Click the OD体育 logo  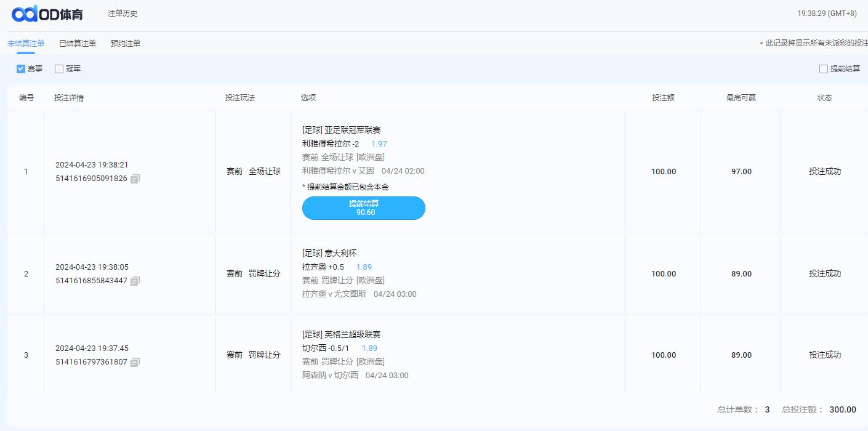coord(47,14)
